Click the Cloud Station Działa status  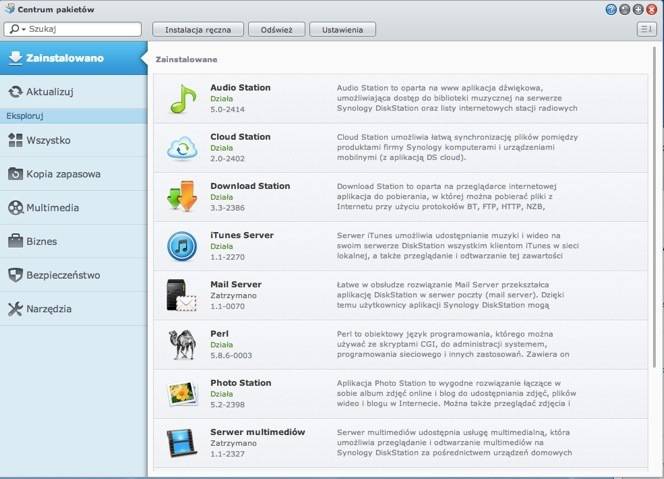click(221, 148)
